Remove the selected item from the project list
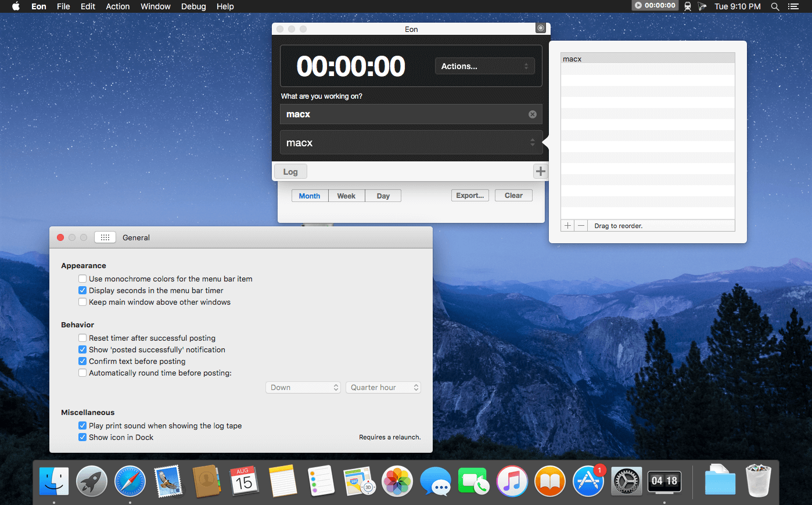This screenshot has height=505, width=812. tap(581, 226)
